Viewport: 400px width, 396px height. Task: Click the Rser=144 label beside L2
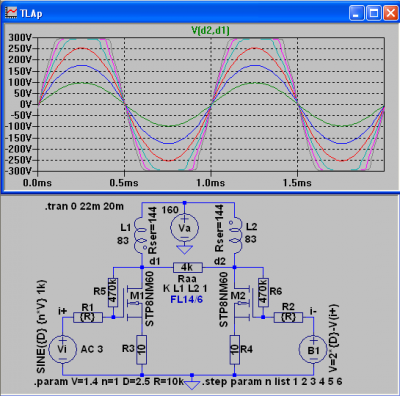[x=219, y=228]
